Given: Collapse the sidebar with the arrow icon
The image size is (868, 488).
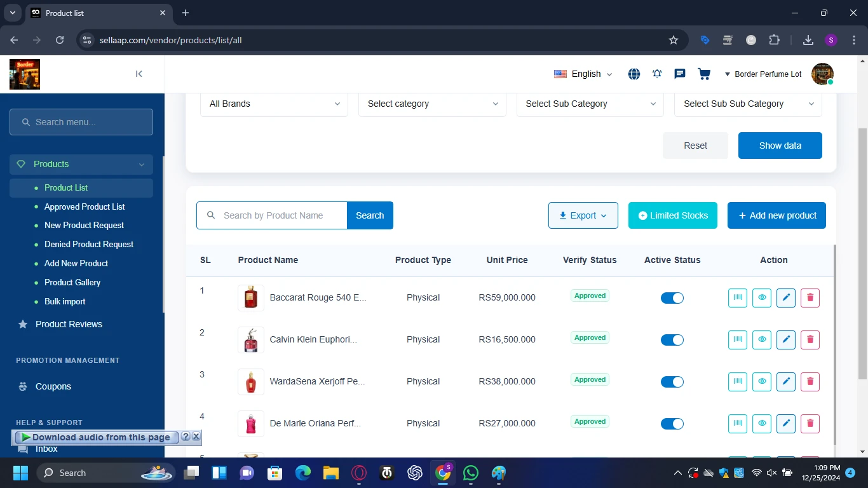Looking at the screenshot, I should click(x=139, y=74).
